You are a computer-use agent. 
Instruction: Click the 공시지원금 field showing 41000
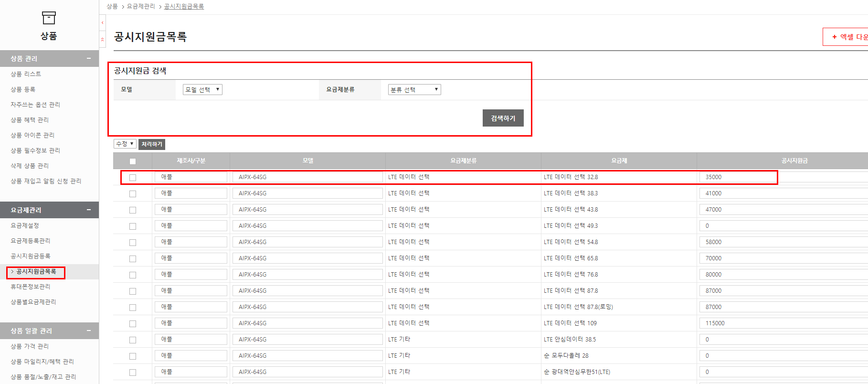pos(783,193)
